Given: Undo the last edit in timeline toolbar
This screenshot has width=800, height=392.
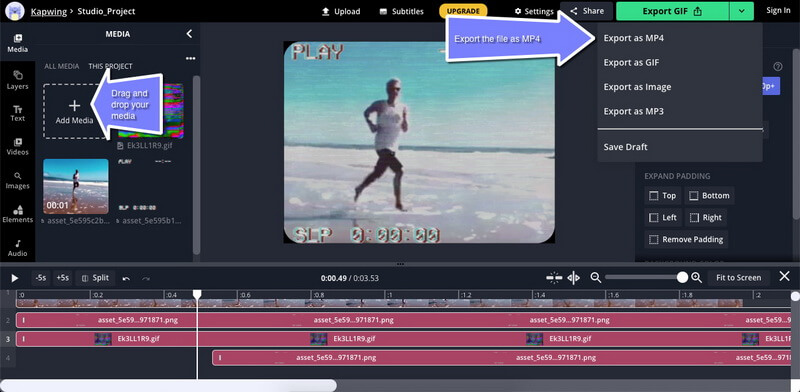Looking at the screenshot, I should (126, 278).
